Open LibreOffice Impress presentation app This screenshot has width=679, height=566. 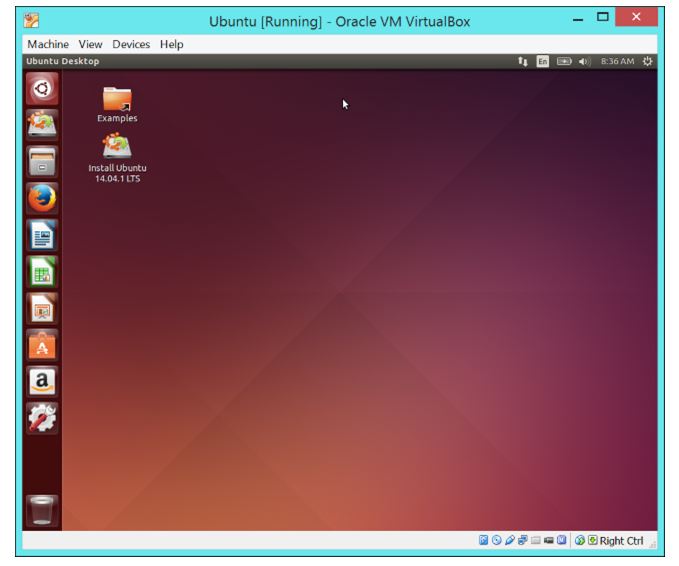[x=42, y=309]
